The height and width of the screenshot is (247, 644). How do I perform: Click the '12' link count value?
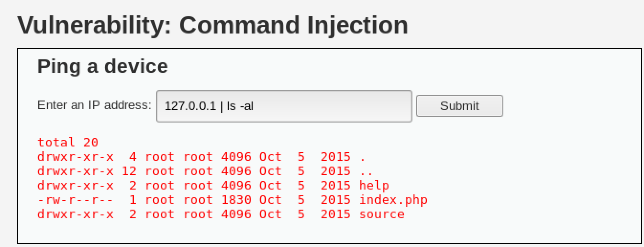[129, 171]
